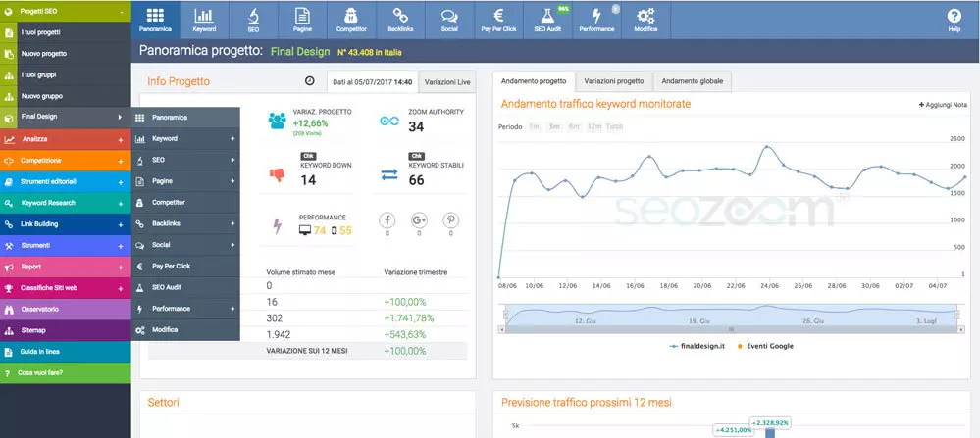Expand the Competizione sidebar section
Viewport: 980px width, 438px height.
click(121, 161)
